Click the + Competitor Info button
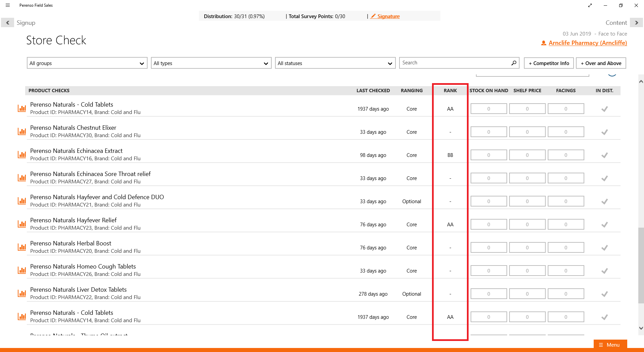Image resolution: width=644 pixels, height=352 pixels. [549, 63]
